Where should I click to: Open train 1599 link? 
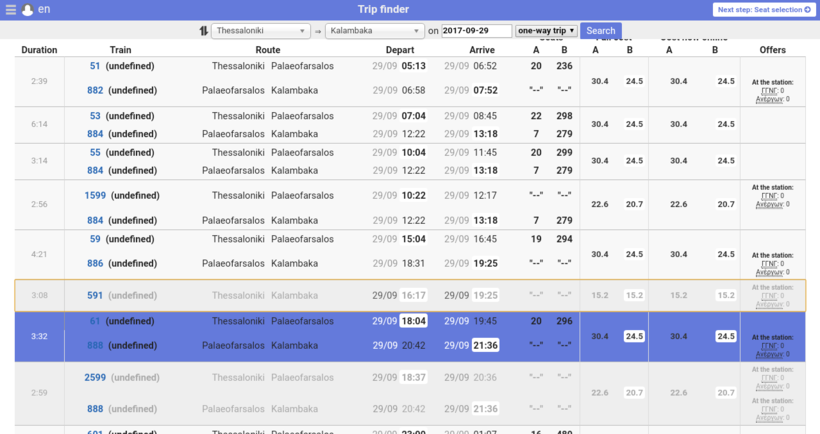tap(95, 196)
